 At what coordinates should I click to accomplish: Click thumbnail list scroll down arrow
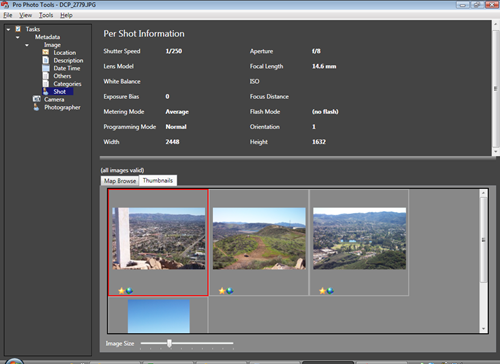[x=483, y=329]
